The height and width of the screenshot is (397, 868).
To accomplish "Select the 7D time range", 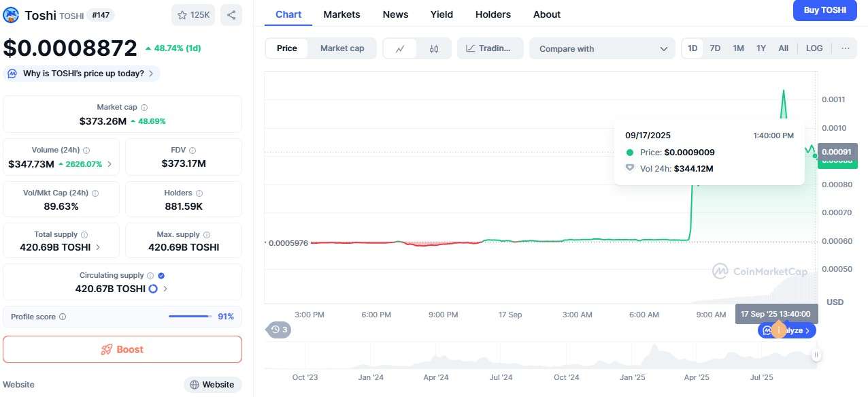I will 715,48.
